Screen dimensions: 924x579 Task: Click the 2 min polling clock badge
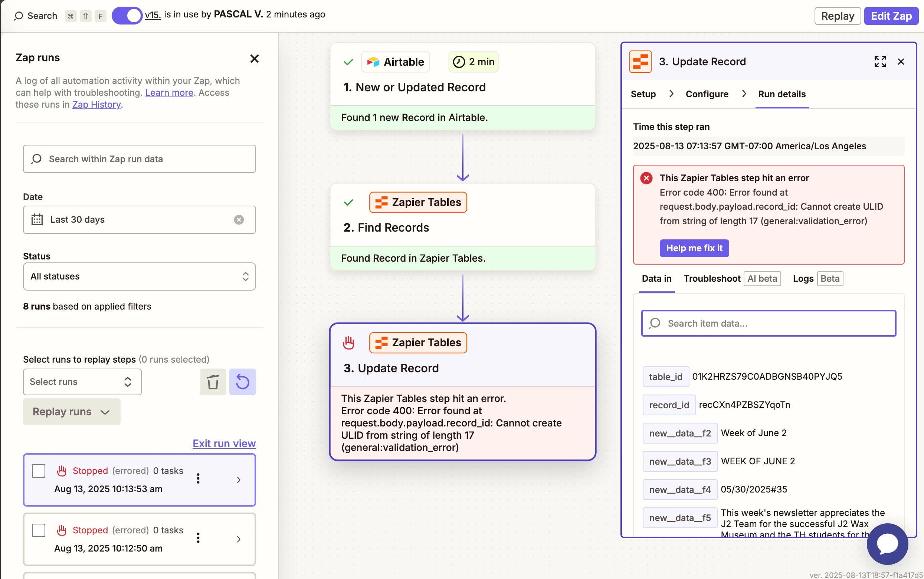pyautogui.click(x=474, y=62)
